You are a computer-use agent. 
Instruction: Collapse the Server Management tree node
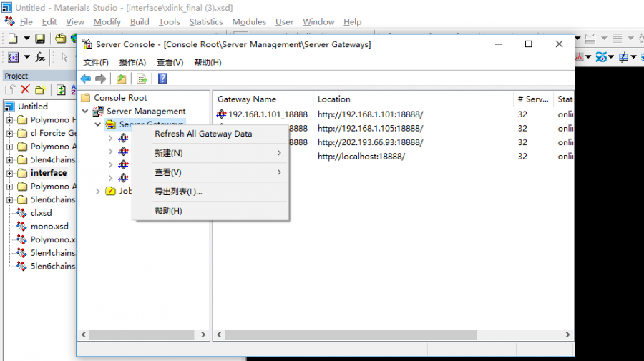point(85,112)
